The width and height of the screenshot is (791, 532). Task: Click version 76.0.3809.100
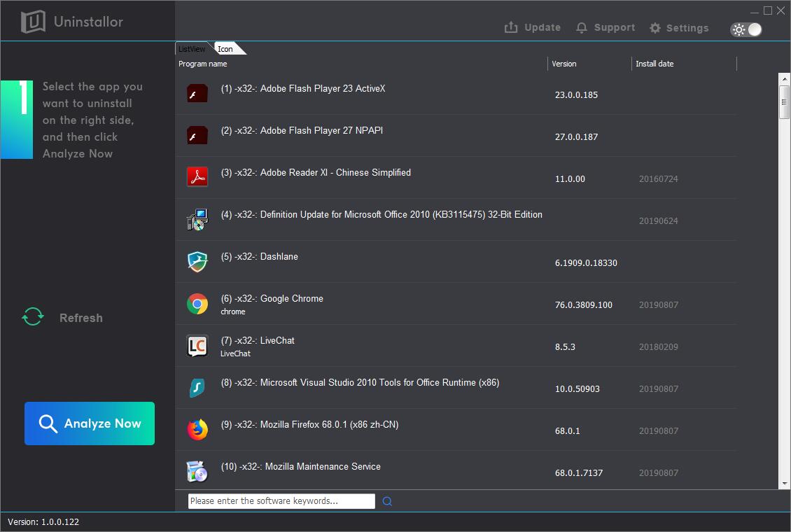584,305
